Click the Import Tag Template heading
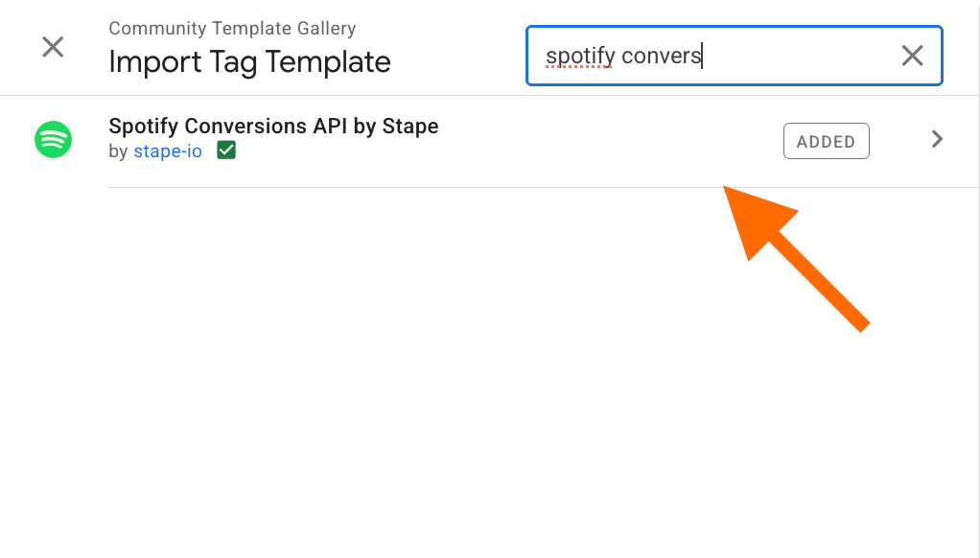This screenshot has height=558, width=980. 249,62
